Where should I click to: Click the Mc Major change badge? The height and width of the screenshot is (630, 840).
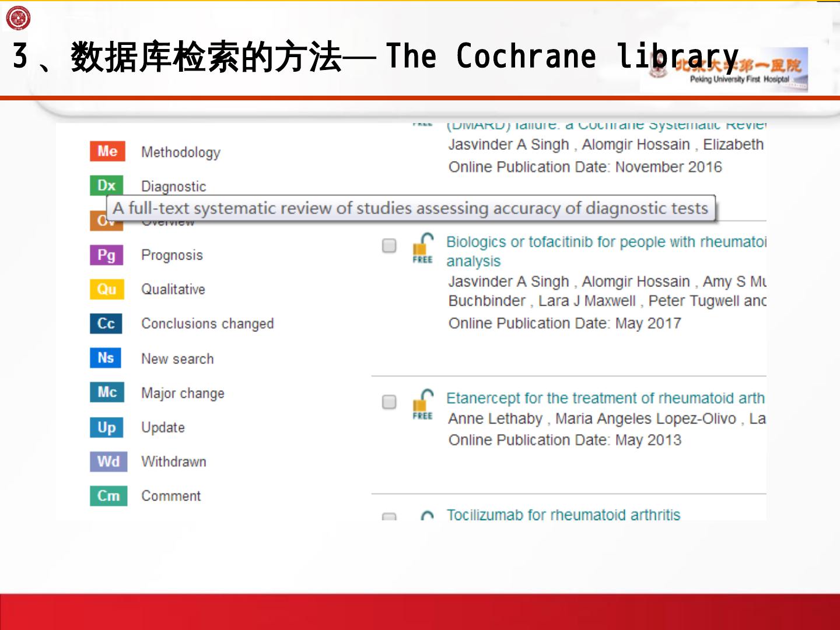pyautogui.click(x=107, y=392)
